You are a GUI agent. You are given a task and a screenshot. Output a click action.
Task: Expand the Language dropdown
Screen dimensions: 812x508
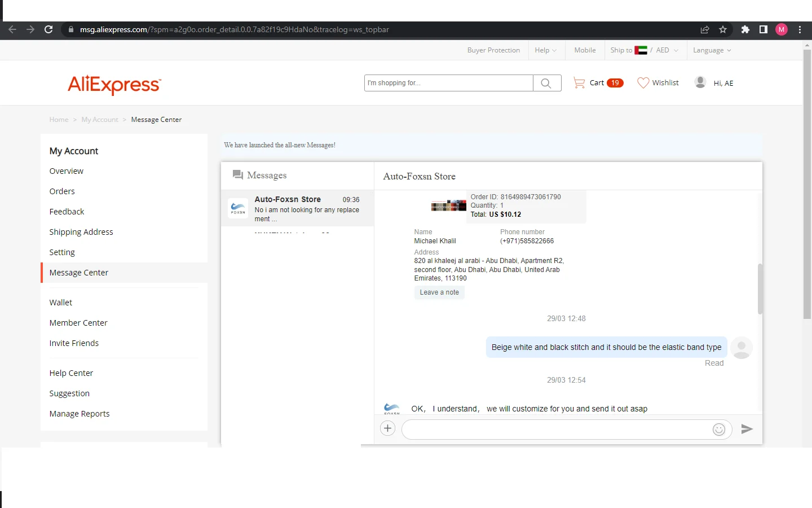[712, 50]
